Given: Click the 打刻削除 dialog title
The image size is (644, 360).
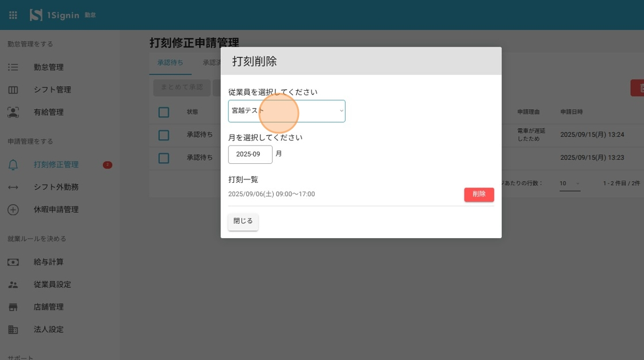Looking at the screenshot, I should pos(255,61).
